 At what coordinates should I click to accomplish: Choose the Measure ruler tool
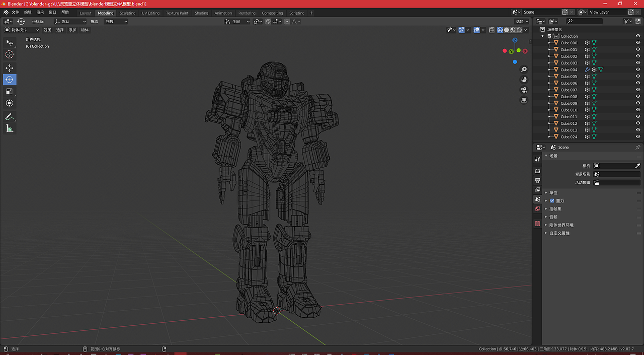click(x=10, y=129)
